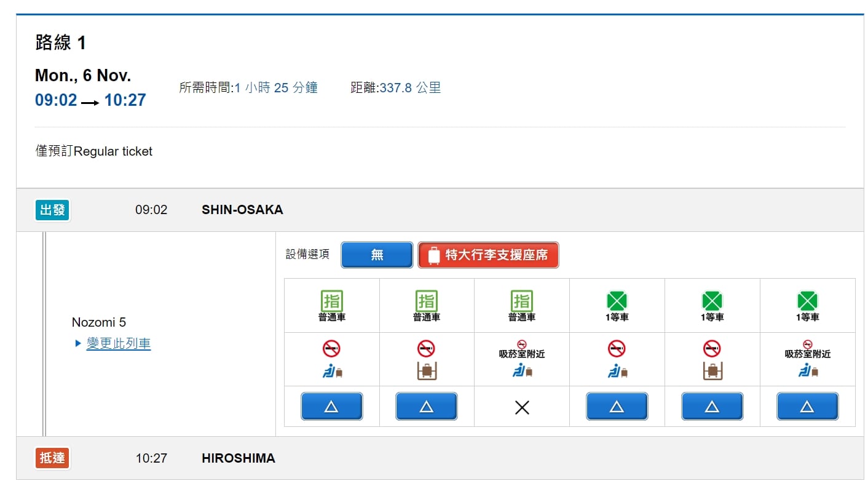868x486 pixels.
Task: Click the HIROSHIMA station name
Action: coord(239,458)
